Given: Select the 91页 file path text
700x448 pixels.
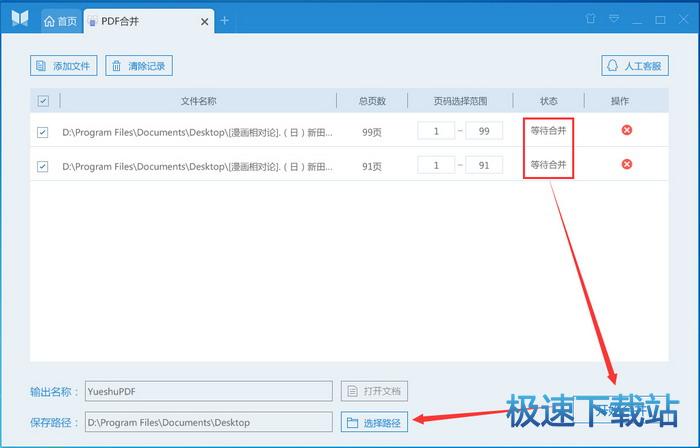Looking at the screenshot, I should [197, 166].
